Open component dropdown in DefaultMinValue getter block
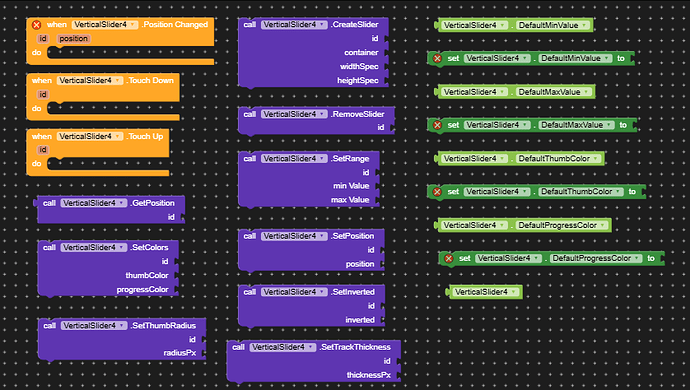 pyautogui.click(x=474, y=25)
